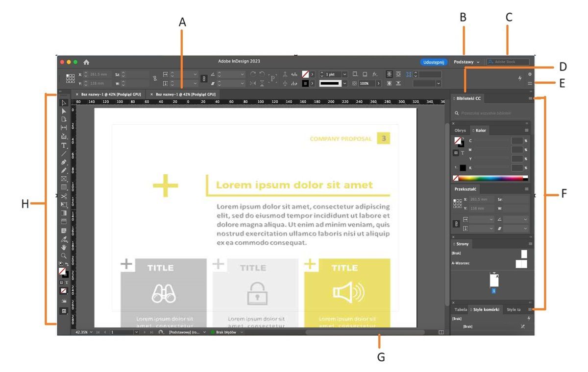This screenshot has height=372, width=588.
Task: Switch to the Tabela panel tab
Action: [x=461, y=309]
